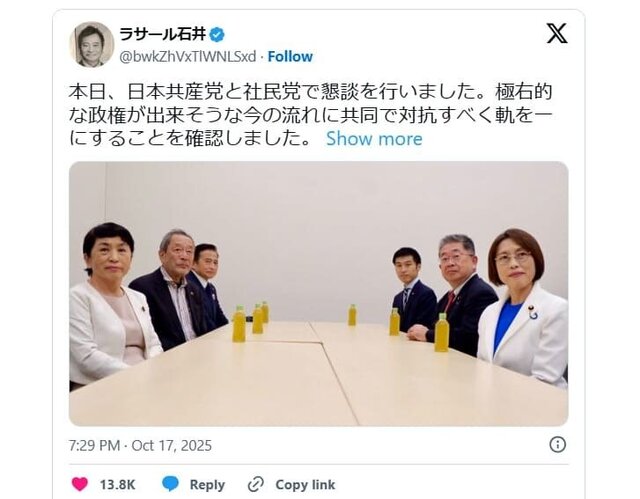Click the 13.8K likes count
The height and width of the screenshot is (499, 640).
click(118, 485)
